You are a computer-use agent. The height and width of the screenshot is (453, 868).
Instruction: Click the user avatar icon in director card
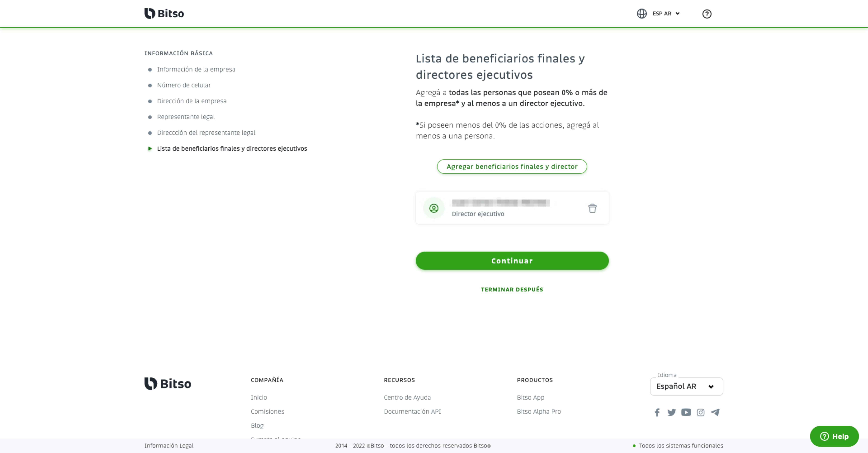pos(434,208)
